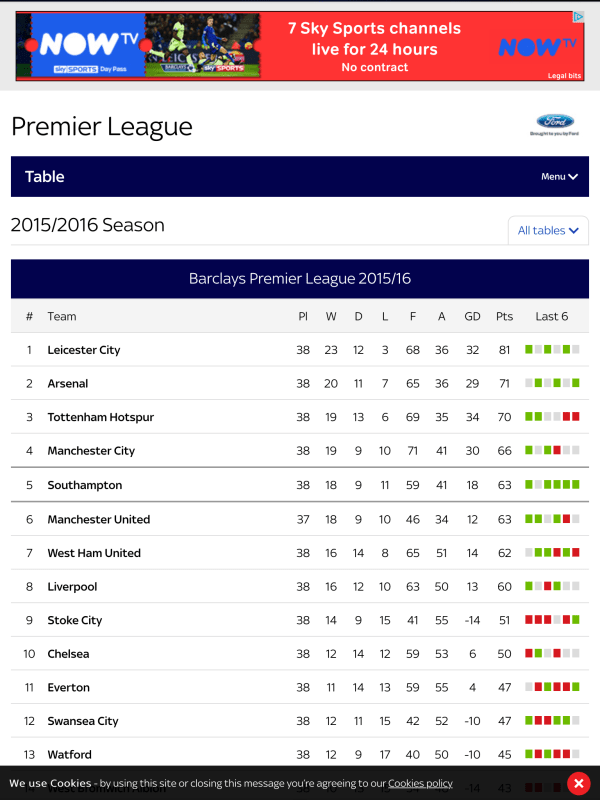Click the Last 6 column header
The height and width of the screenshot is (800, 600).
552,316
